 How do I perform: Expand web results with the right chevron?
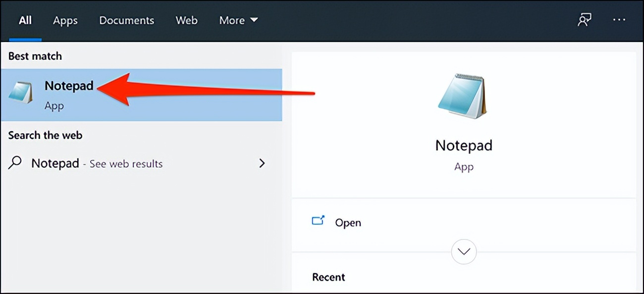(x=263, y=163)
